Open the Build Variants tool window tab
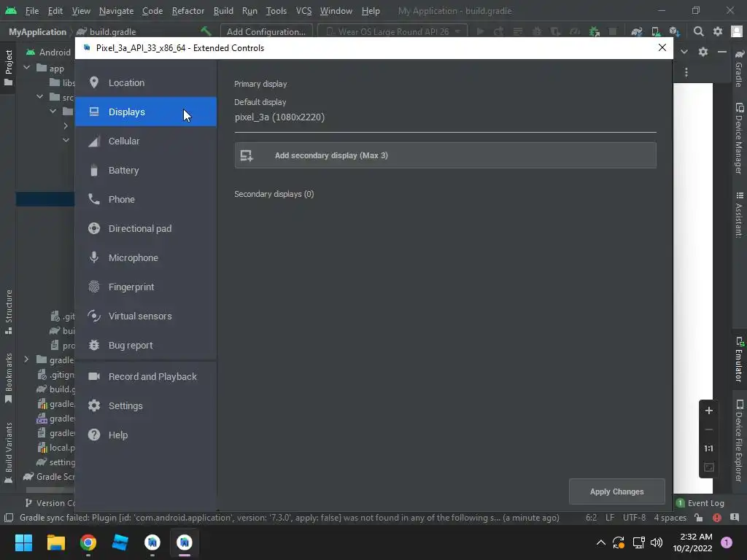The height and width of the screenshot is (560, 747). [8, 453]
